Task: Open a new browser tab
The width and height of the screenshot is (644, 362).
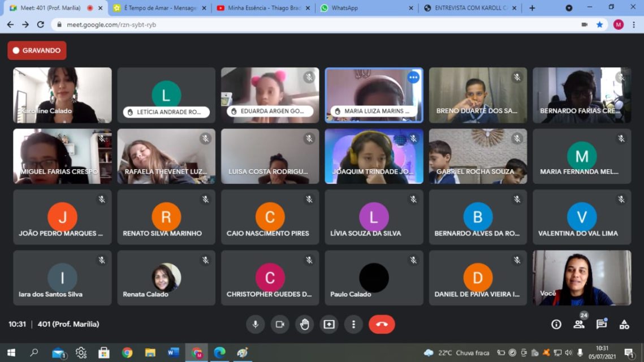Action: [x=532, y=8]
